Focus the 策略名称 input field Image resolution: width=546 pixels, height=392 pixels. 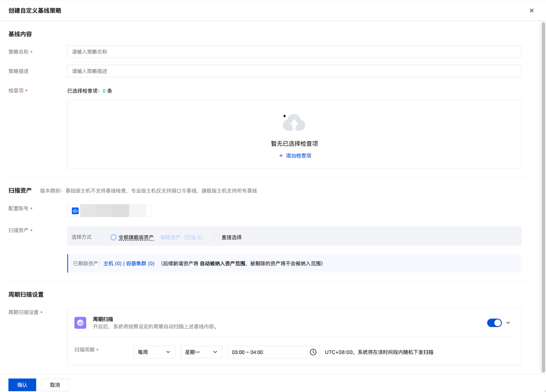click(294, 52)
